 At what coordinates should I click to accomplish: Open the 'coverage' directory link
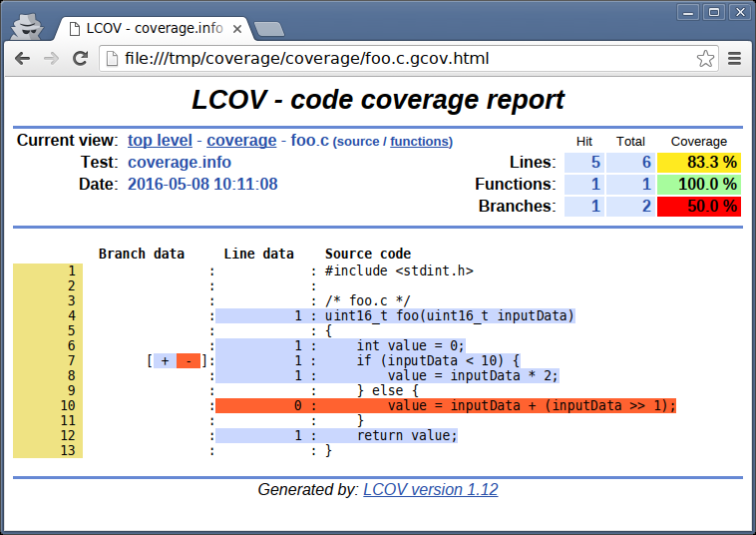241,141
